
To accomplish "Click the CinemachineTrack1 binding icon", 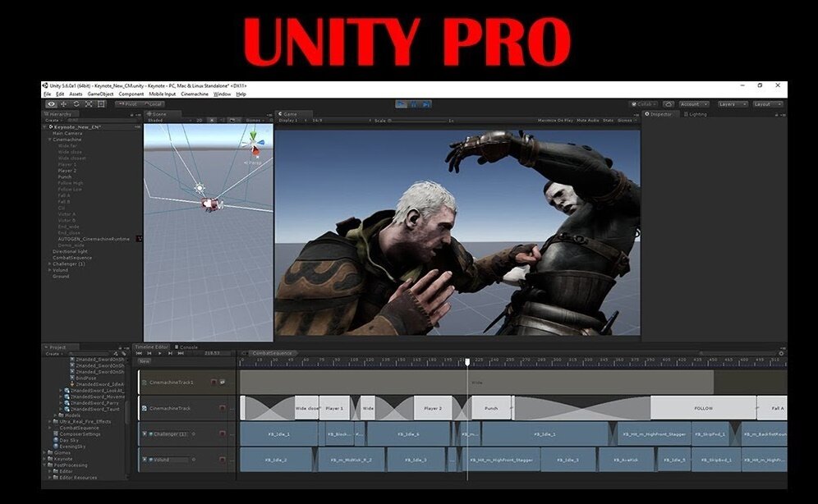I will pyautogui.click(x=223, y=382).
